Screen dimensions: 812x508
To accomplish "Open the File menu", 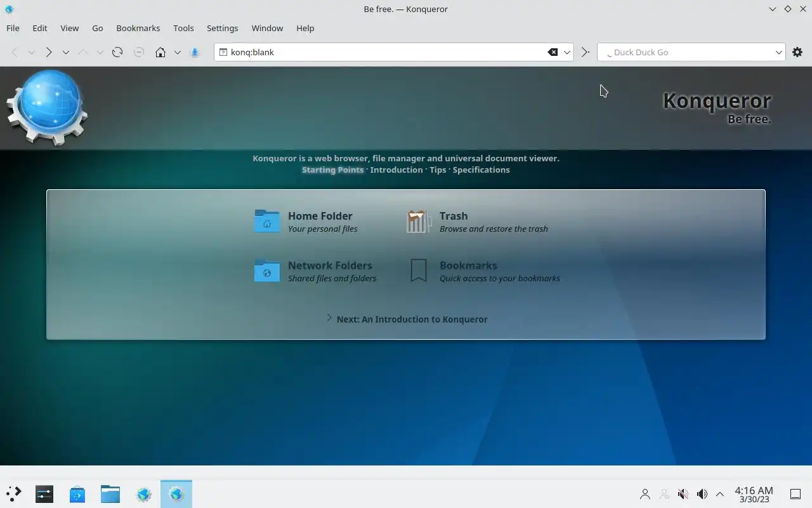I will point(13,28).
